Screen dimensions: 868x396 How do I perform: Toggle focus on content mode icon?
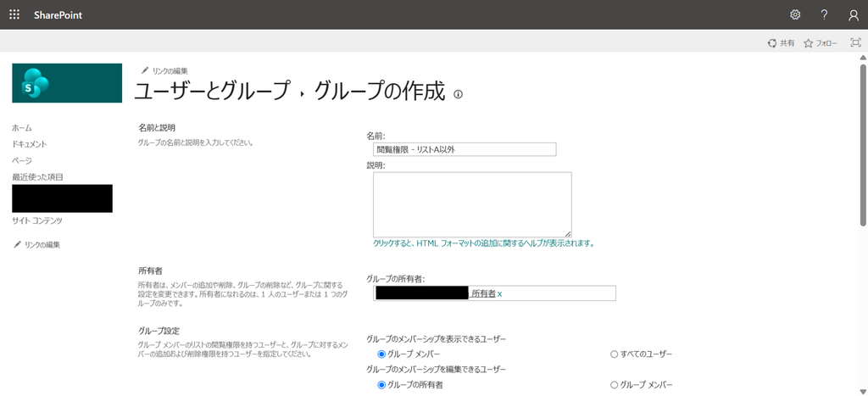tap(855, 42)
